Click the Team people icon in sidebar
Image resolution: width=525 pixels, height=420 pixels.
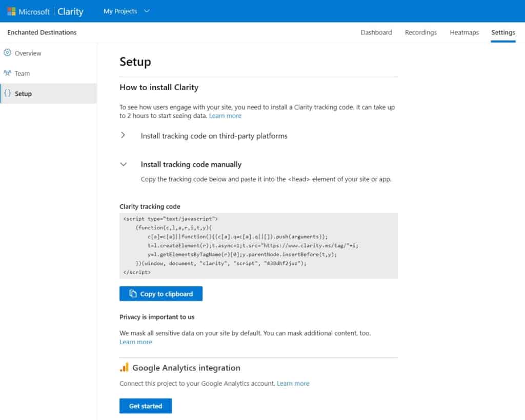point(7,73)
